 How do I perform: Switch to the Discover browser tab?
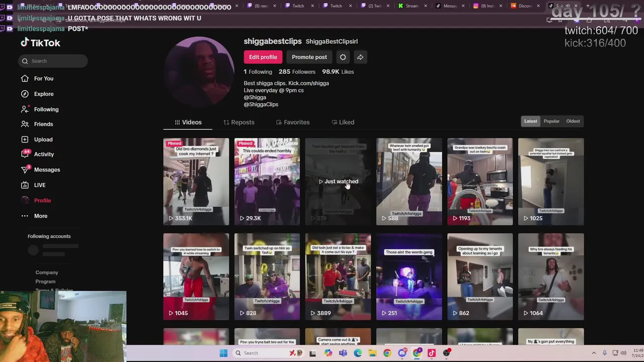(x=525, y=6)
